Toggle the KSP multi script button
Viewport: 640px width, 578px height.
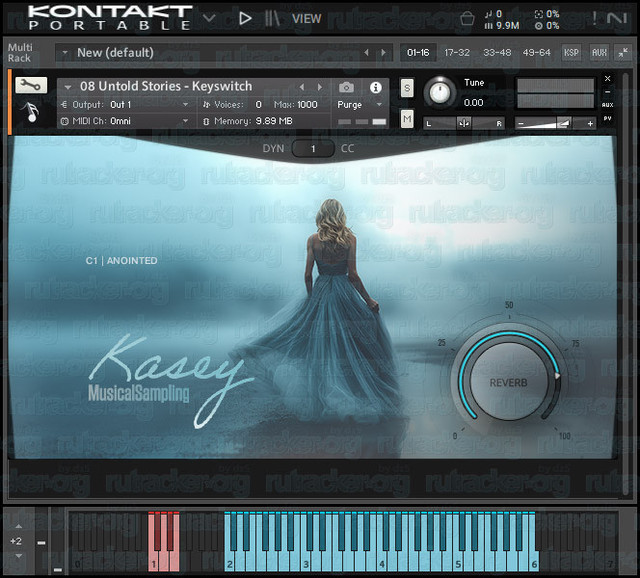tap(571, 52)
